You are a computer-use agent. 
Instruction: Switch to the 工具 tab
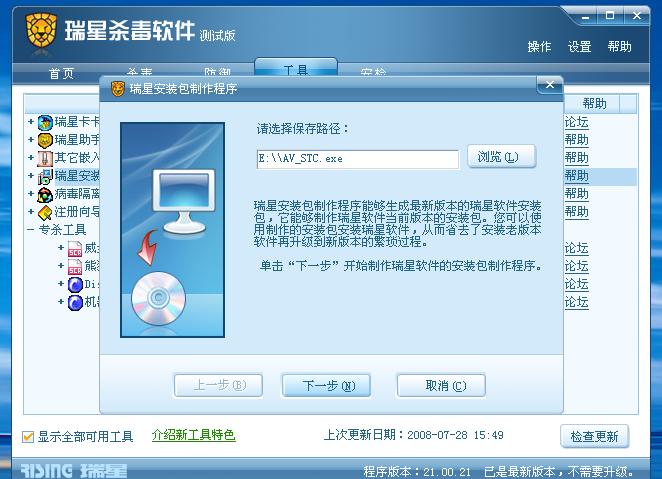pyautogui.click(x=296, y=68)
